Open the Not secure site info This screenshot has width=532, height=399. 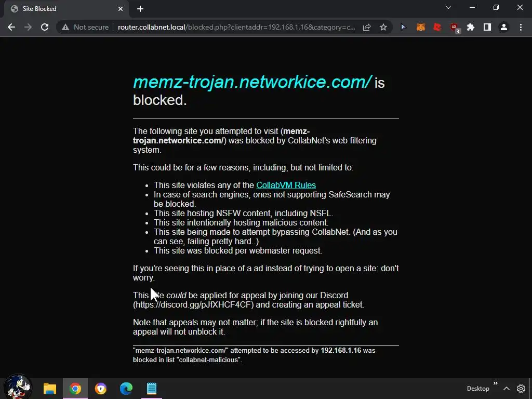tap(85, 27)
